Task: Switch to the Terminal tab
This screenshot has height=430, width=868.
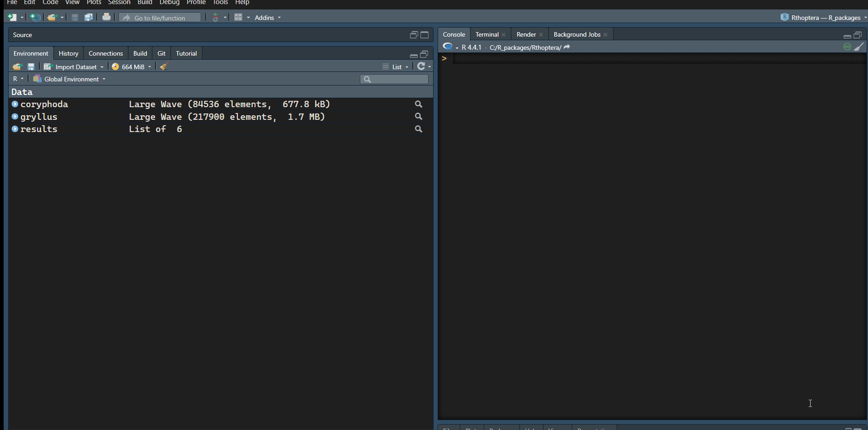Action: (486, 34)
